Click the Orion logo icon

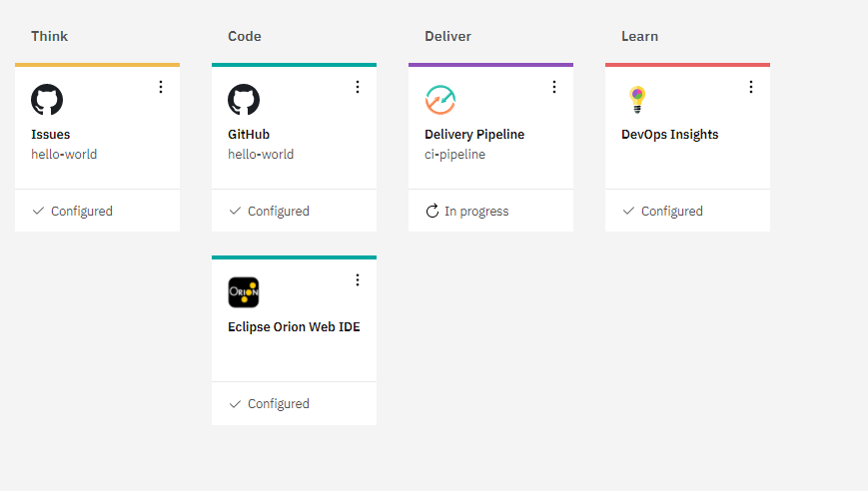(244, 292)
